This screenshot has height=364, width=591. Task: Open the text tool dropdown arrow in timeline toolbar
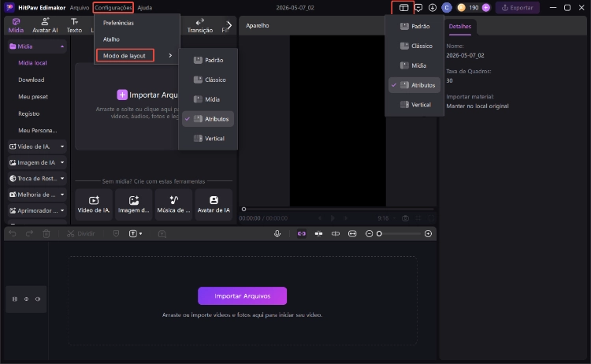140,234
